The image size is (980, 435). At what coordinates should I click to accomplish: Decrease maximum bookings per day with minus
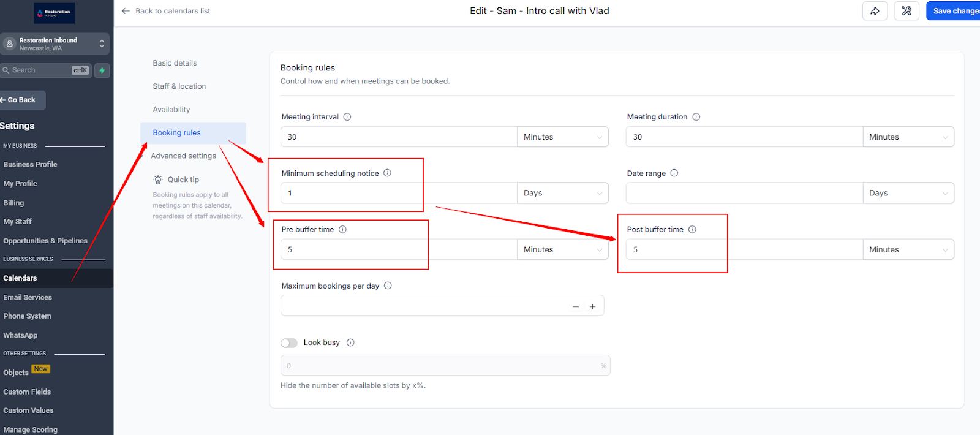pos(576,306)
